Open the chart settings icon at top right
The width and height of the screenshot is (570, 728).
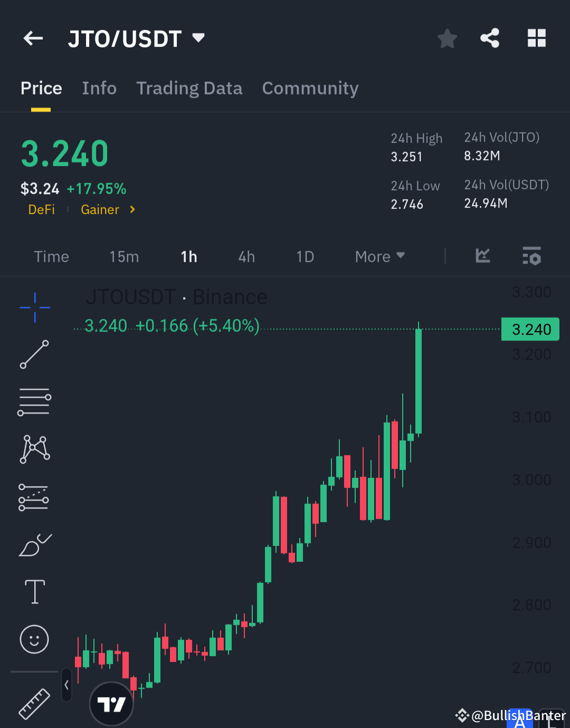pyautogui.click(x=531, y=256)
